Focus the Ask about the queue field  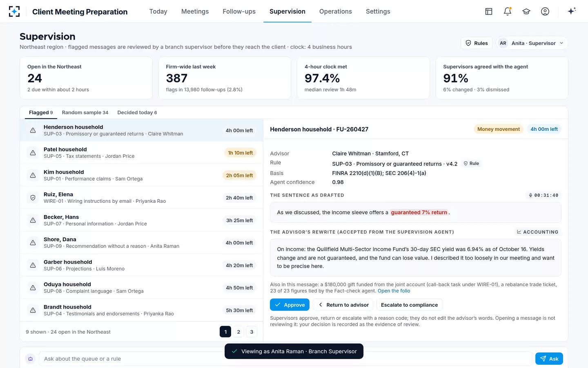[285, 359]
